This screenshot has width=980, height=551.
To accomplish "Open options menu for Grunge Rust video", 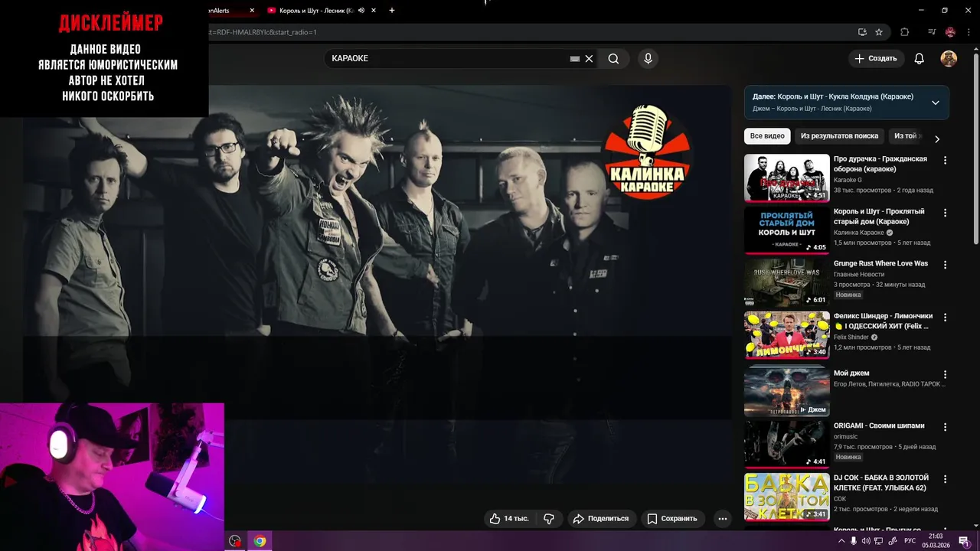I will click(945, 265).
